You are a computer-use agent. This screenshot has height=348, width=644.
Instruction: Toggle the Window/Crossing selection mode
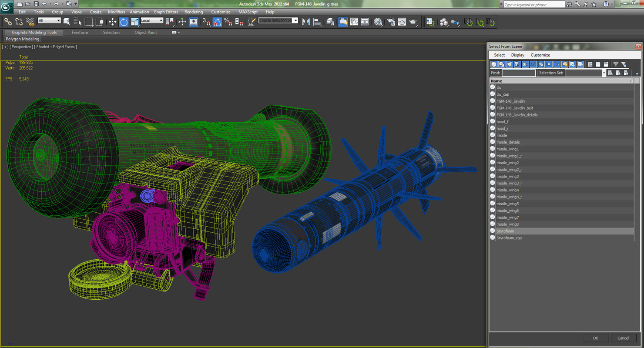pyautogui.click(x=100, y=21)
